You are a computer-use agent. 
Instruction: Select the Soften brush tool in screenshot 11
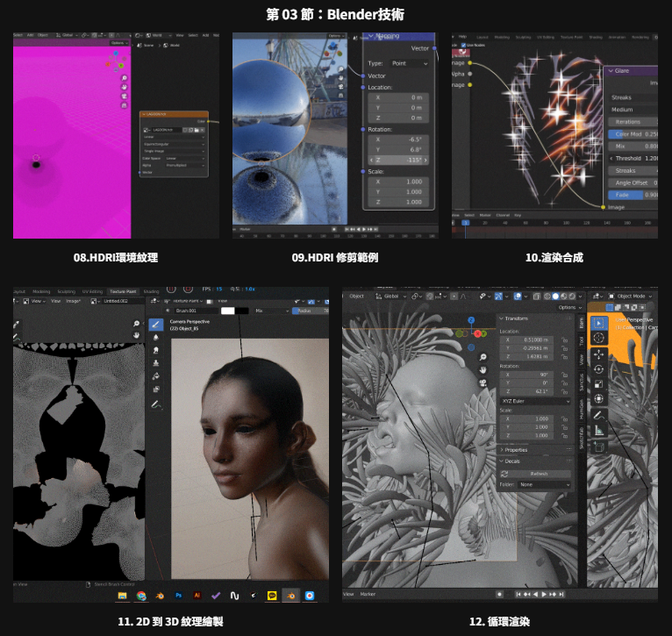156,337
